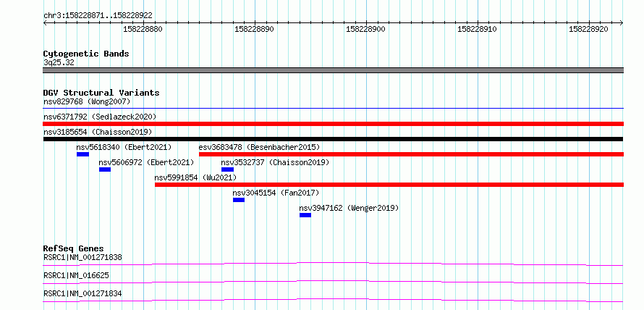Select the nsv6371792 (Sedlazeck2020) red bar
644x310 pixels.
point(333,124)
